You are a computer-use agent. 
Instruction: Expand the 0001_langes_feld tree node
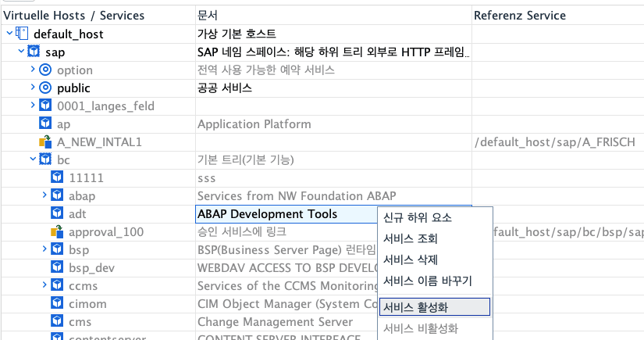pos(33,105)
